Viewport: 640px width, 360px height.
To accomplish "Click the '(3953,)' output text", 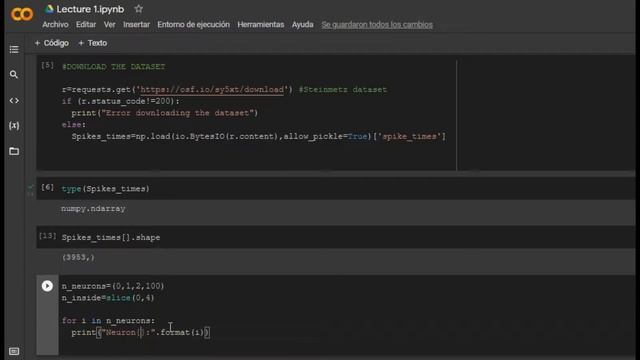I will click(x=78, y=257).
